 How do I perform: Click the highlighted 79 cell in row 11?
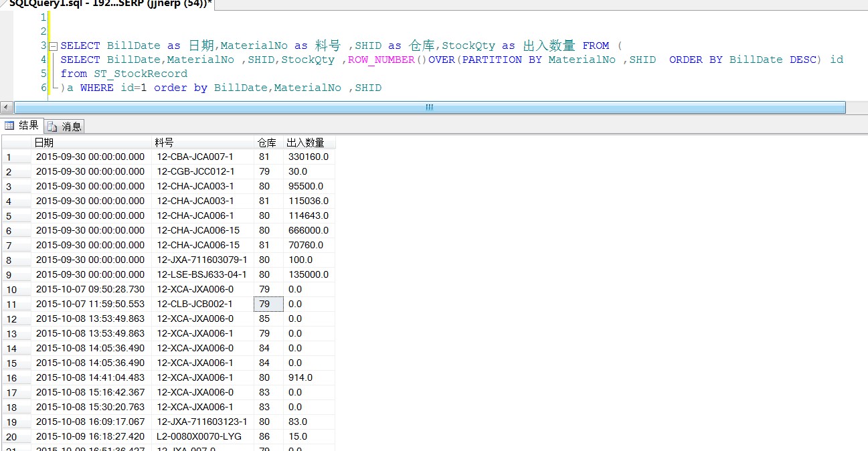point(269,304)
